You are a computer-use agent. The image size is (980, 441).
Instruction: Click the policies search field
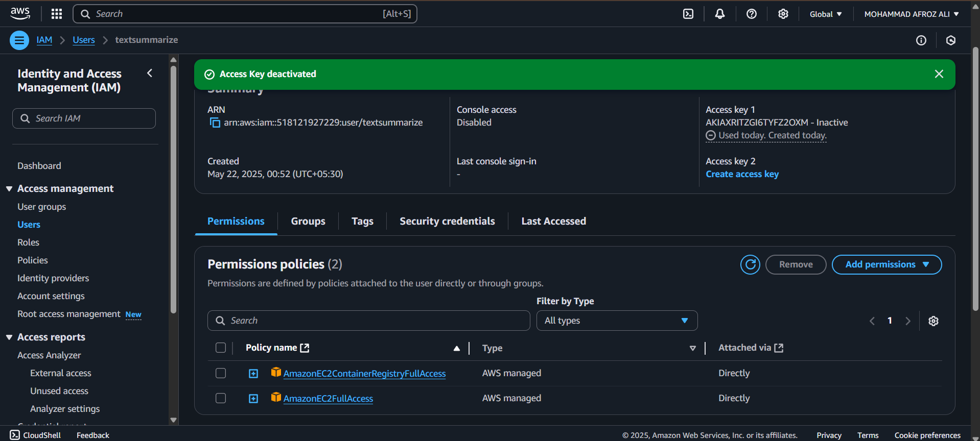tap(368, 321)
